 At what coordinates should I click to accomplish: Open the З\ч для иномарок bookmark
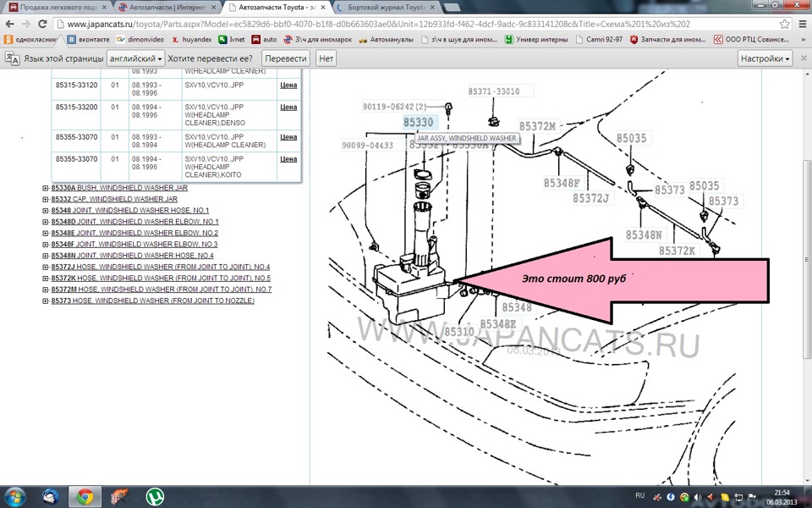[x=318, y=40]
